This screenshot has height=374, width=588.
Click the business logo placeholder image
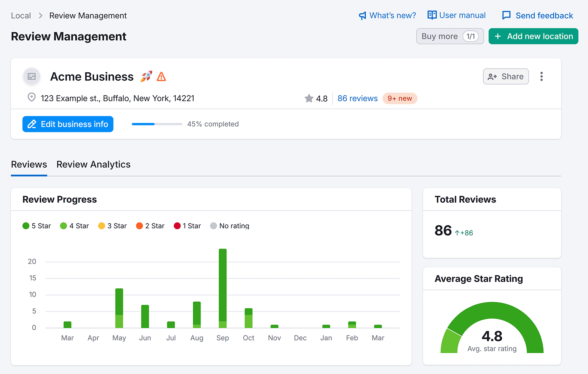pos(32,76)
